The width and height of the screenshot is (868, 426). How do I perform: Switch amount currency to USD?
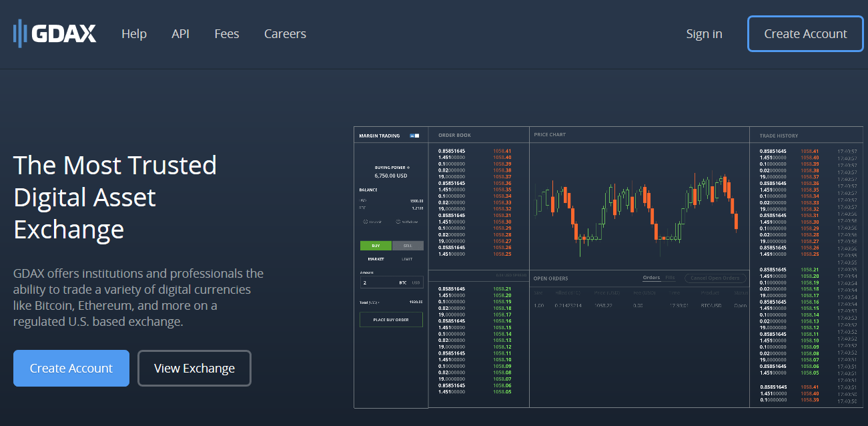coord(416,282)
